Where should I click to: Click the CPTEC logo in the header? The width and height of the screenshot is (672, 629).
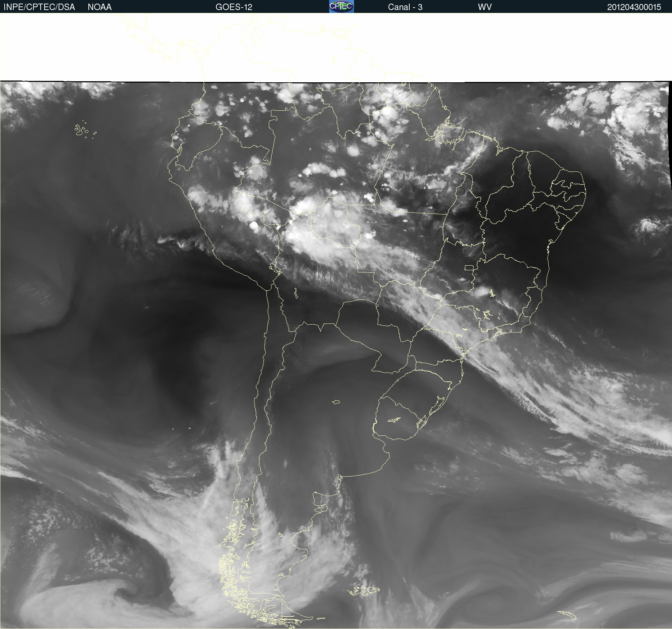pyautogui.click(x=341, y=6)
